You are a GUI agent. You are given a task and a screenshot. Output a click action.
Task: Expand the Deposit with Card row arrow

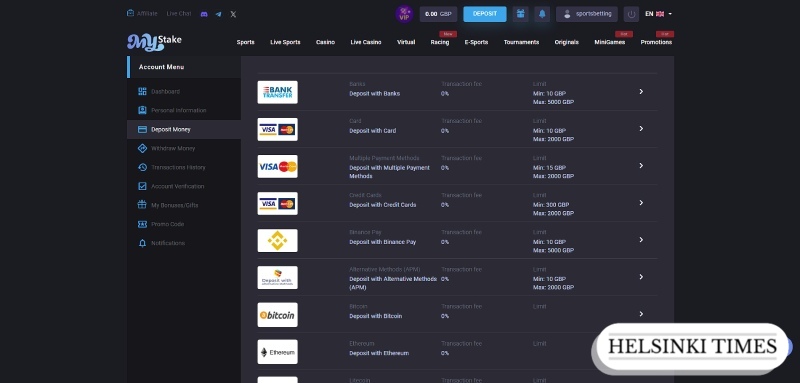point(641,129)
